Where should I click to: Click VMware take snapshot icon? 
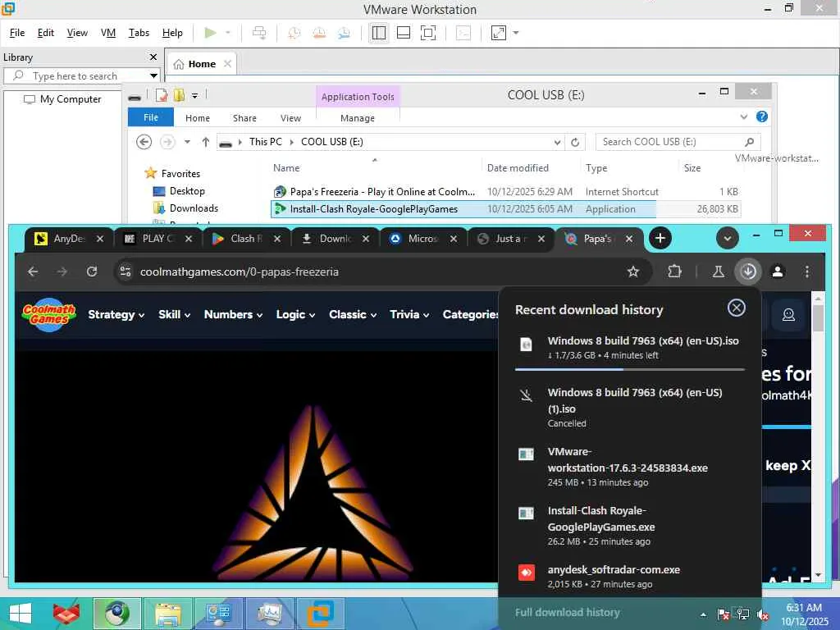coord(294,33)
